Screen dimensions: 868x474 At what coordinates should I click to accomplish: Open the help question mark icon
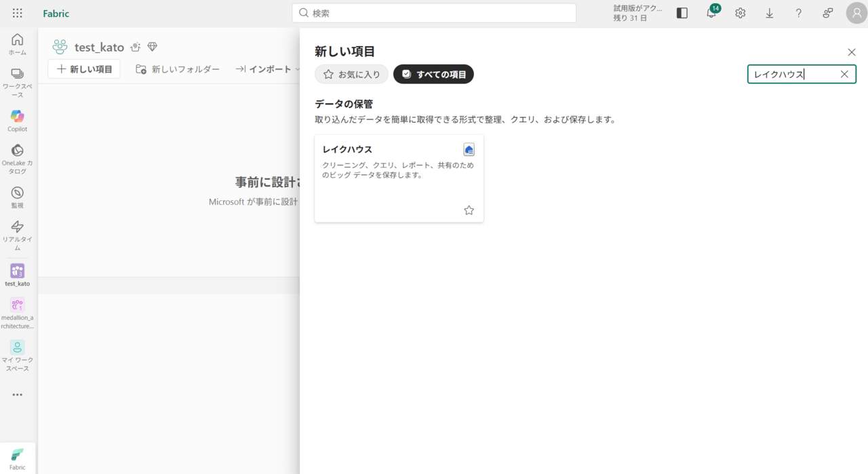799,14
